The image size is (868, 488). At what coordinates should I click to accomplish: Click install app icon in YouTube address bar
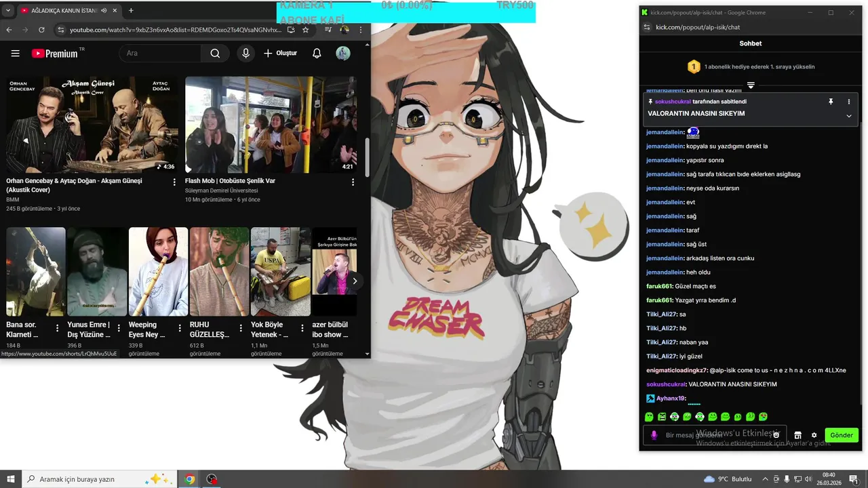pos(291,30)
